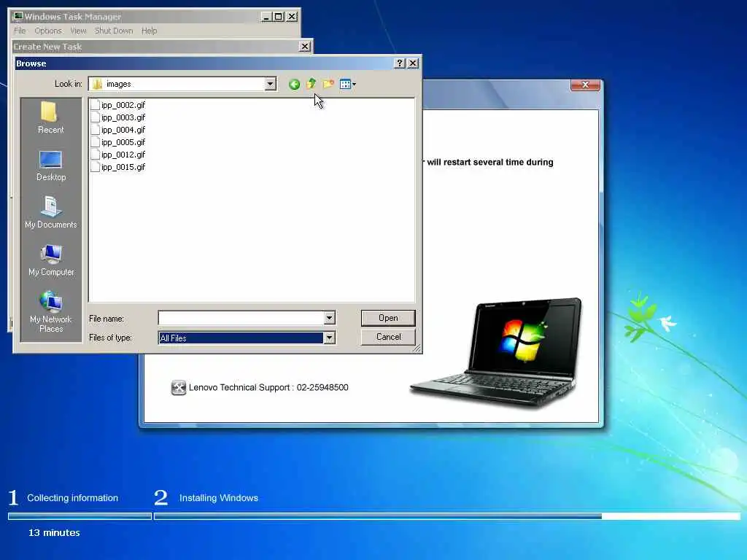Select file icon of ipp_0012.gif
The height and width of the screenshot is (560, 747).
coord(95,155)
